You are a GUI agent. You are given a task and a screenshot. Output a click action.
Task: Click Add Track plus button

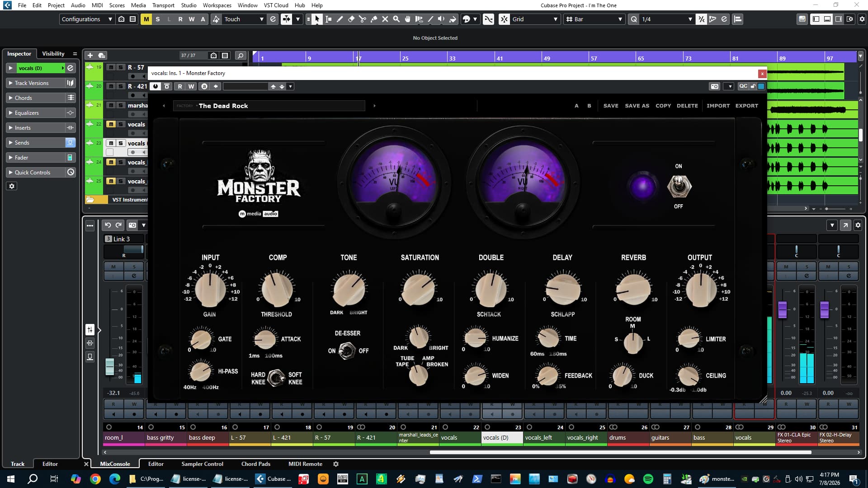click(x=90, y=55)
